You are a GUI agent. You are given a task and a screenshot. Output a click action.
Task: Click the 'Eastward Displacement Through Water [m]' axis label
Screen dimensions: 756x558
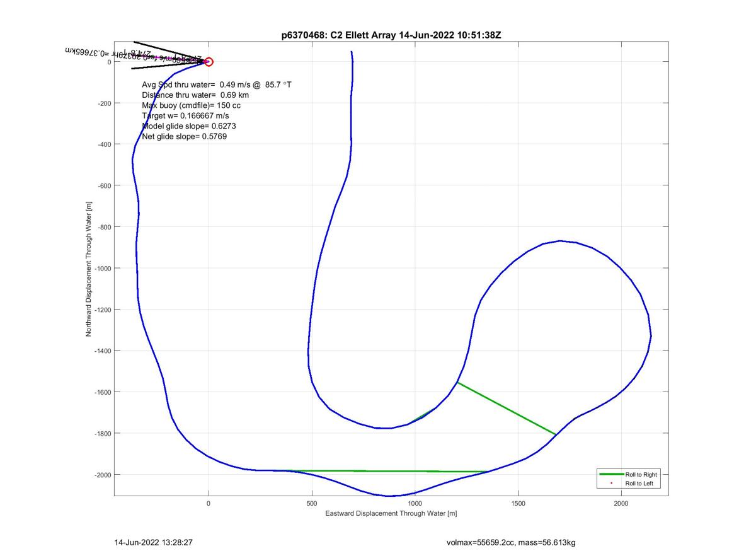(391, 513)
